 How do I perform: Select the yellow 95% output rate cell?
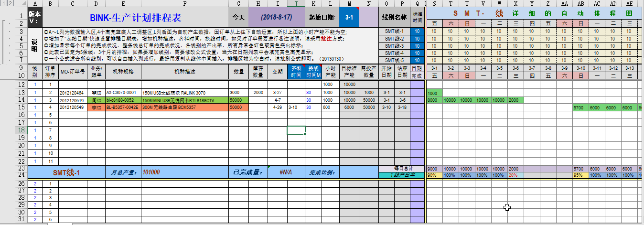(x=580, y=175)
